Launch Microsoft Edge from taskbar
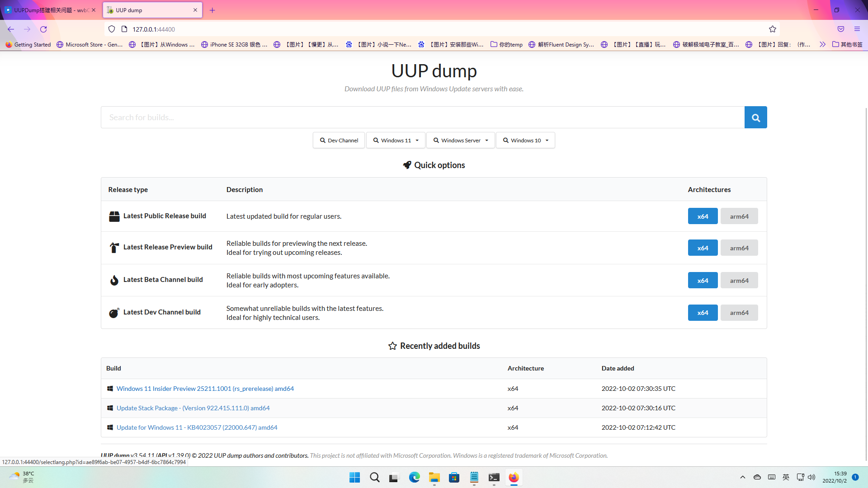Viewport: 868px width, 488px height. coord(415,478)
